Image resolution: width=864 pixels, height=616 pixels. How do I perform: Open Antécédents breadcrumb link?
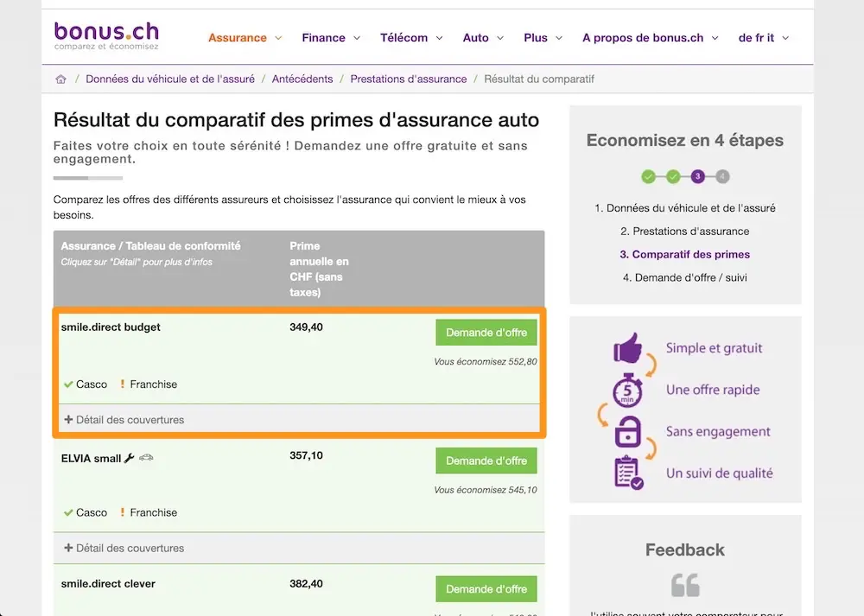(302, 79)
